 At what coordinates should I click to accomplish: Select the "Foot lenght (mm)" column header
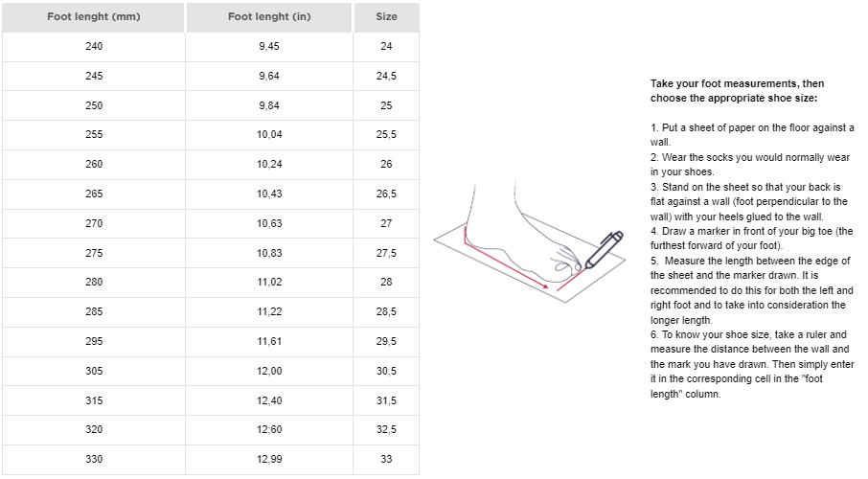[94, 17]
